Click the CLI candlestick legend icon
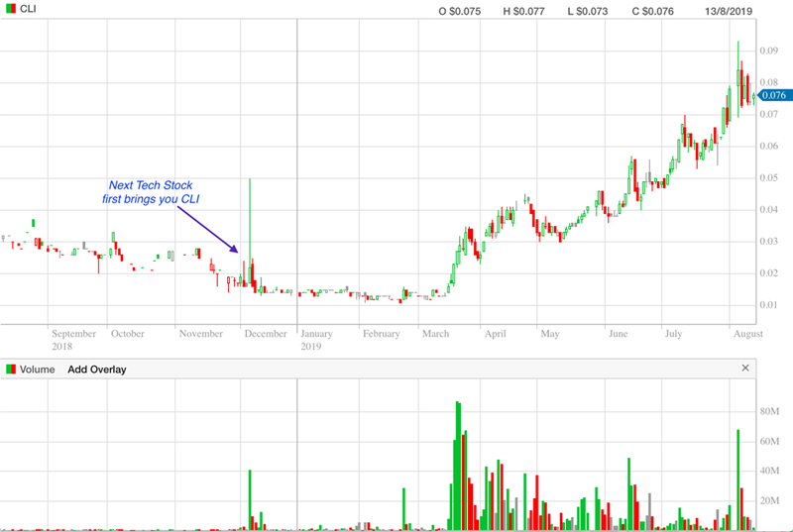 11,9
